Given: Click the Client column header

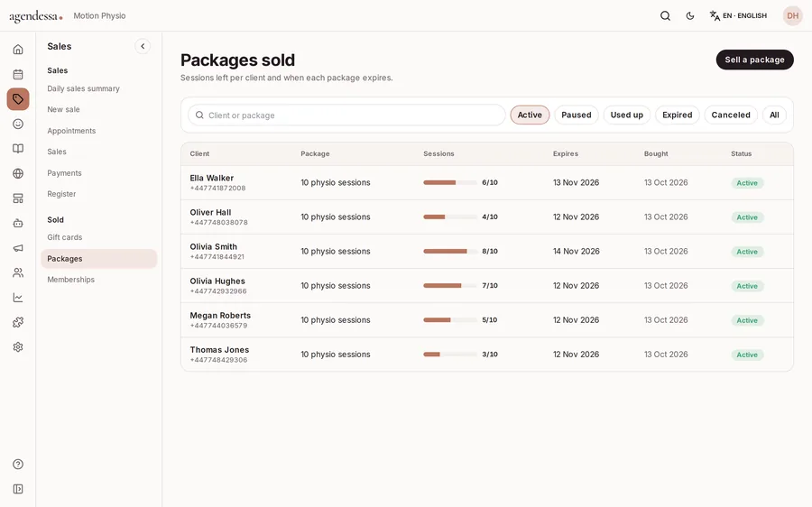Looking at the screenshot, I should pyautogui.click(x=200, y=153).
